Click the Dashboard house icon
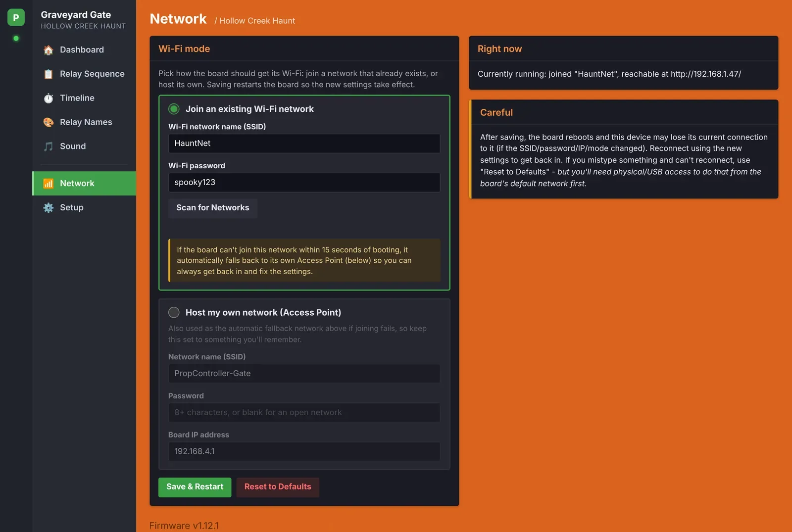Viewport: 792px width, 532px height. pos(48,50)
